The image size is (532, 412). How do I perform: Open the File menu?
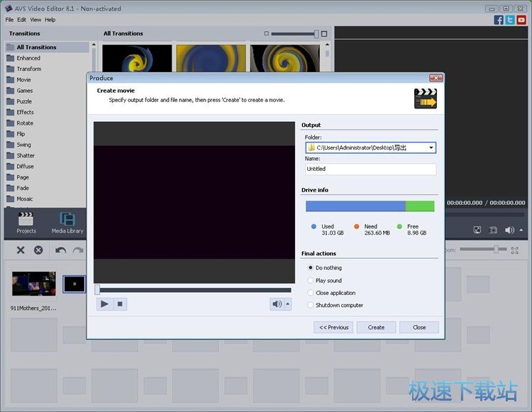9,20
